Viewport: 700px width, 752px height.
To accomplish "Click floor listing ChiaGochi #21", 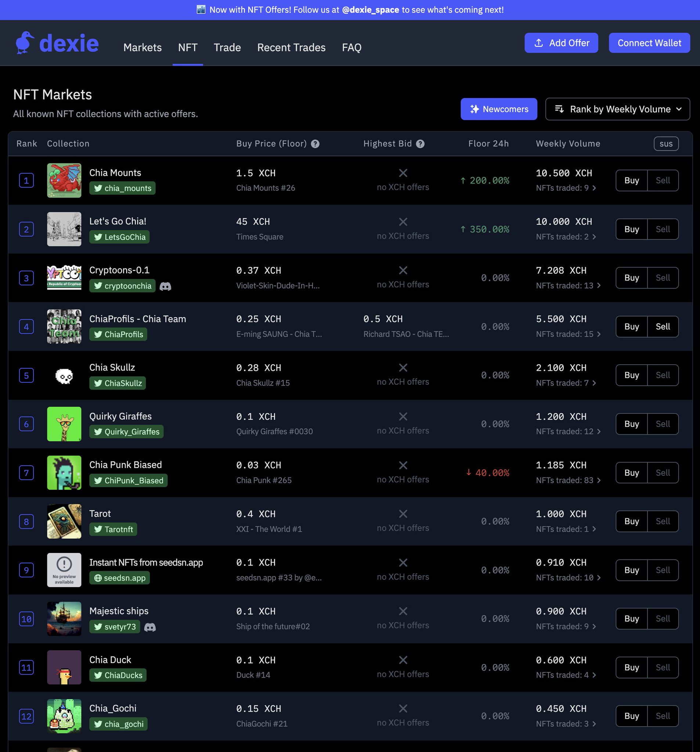I will [262, 724].
